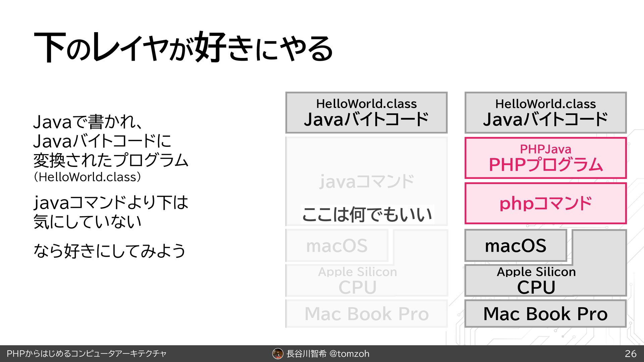Click the left HelloWorld.class Javaバイトコード box
The height and width of the screenshot is (362, 644).
coord(366,113)
